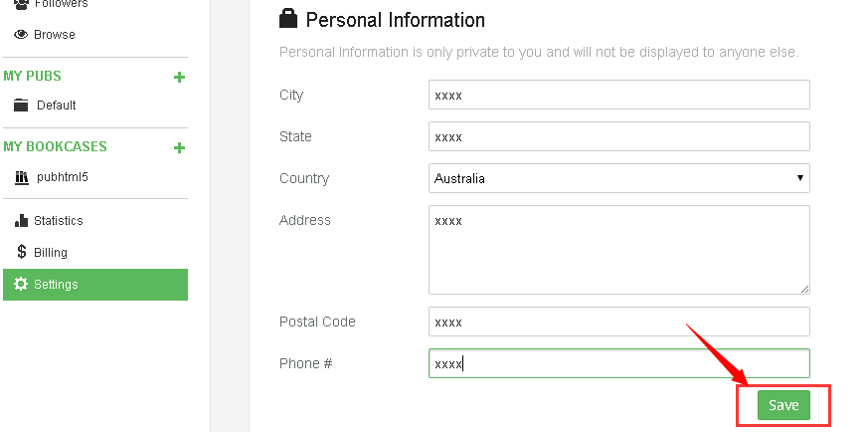
Task: Click the Default folder icon
Action: tap(21, 105)
